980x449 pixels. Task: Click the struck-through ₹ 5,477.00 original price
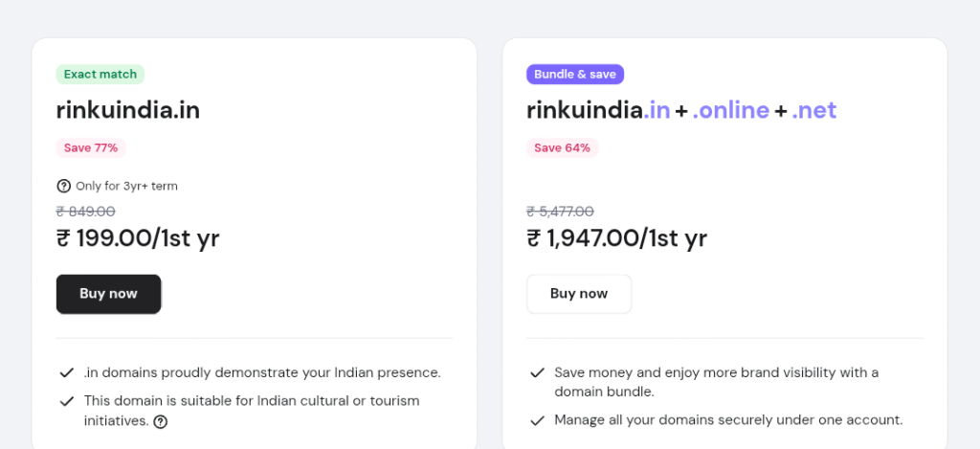click(560, 212)
